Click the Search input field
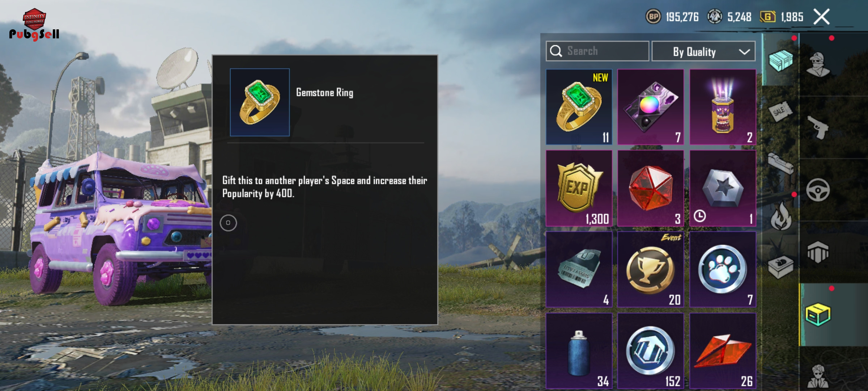868x391 pixels. coord(597,51)
